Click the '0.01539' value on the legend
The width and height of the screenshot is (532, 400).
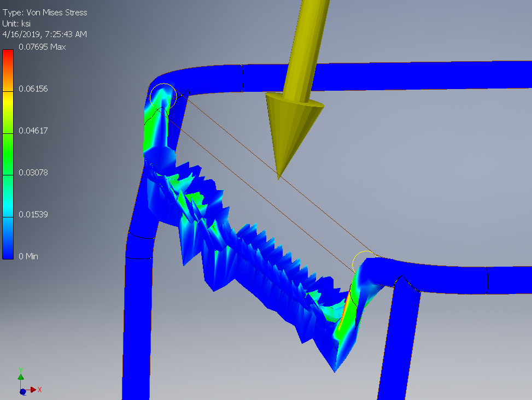coord(34,214)
